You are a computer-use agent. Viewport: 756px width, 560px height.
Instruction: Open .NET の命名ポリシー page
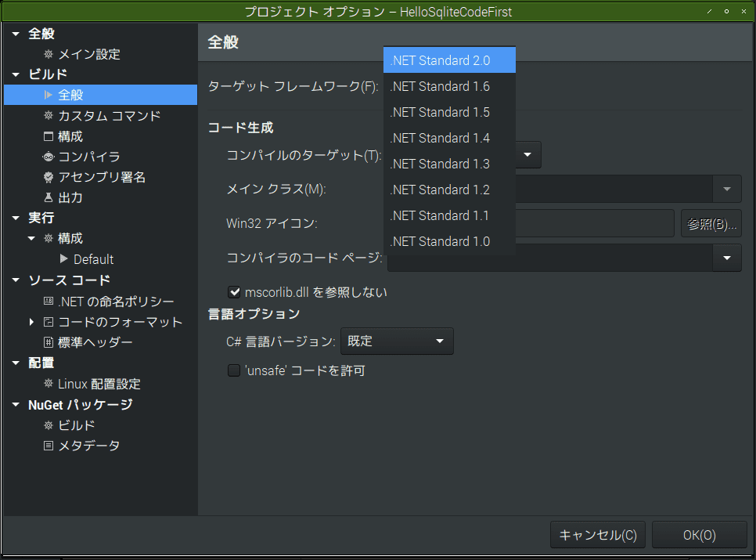(x=116, y=302)
